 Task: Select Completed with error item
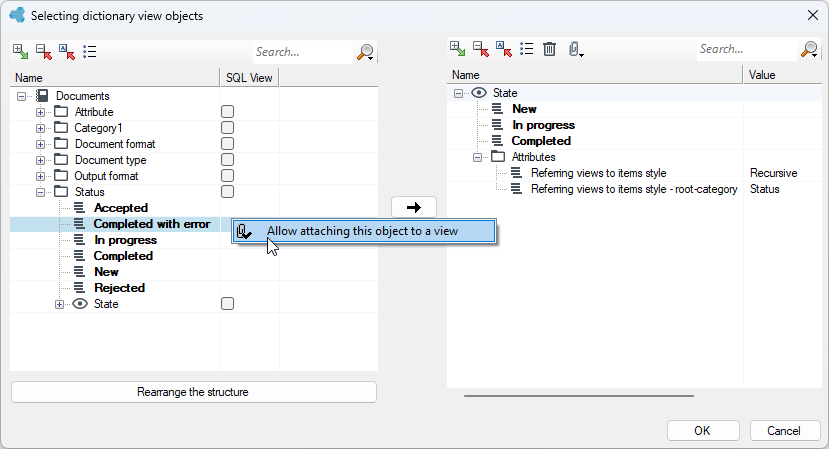pyautogui.click(x=152, y=224)
